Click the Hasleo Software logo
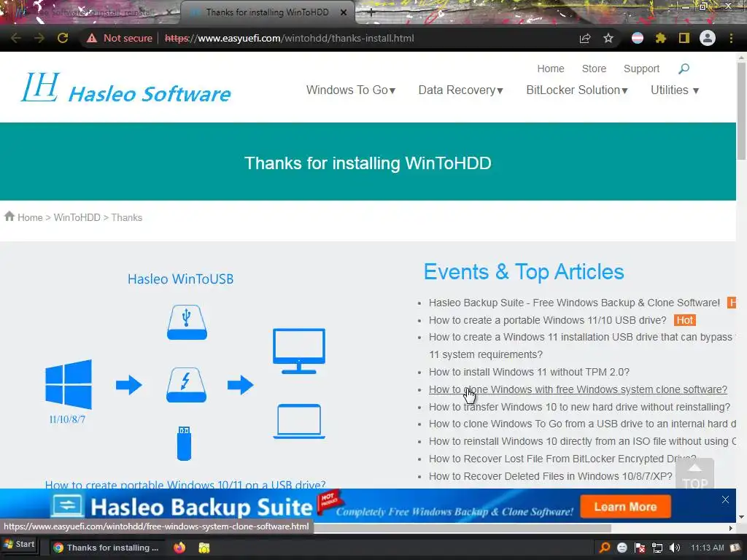 click(x=126, y=87)
